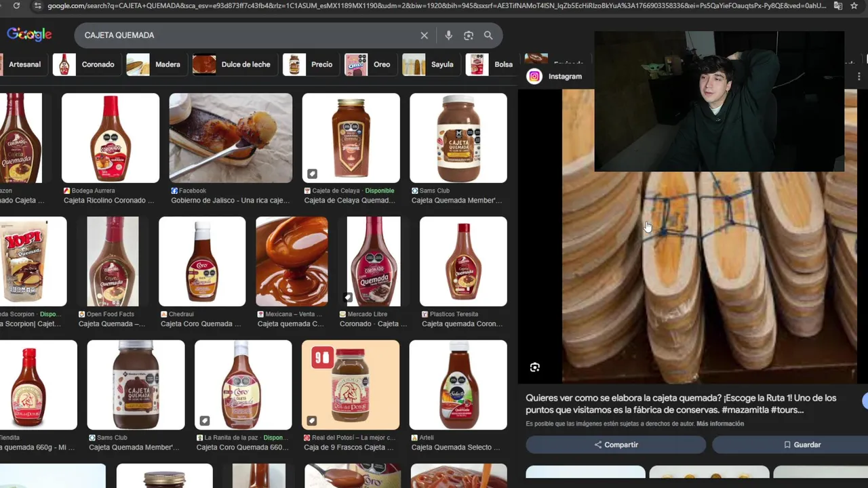
Task: Click the Disponible label under Cajeta de Celaya
Action: (380, 191)
